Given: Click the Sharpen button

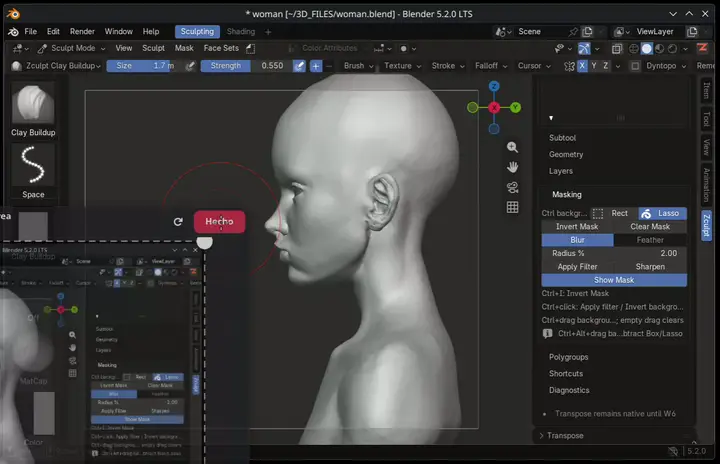Looking at the screenshot, I should click(x=650, y=267).
